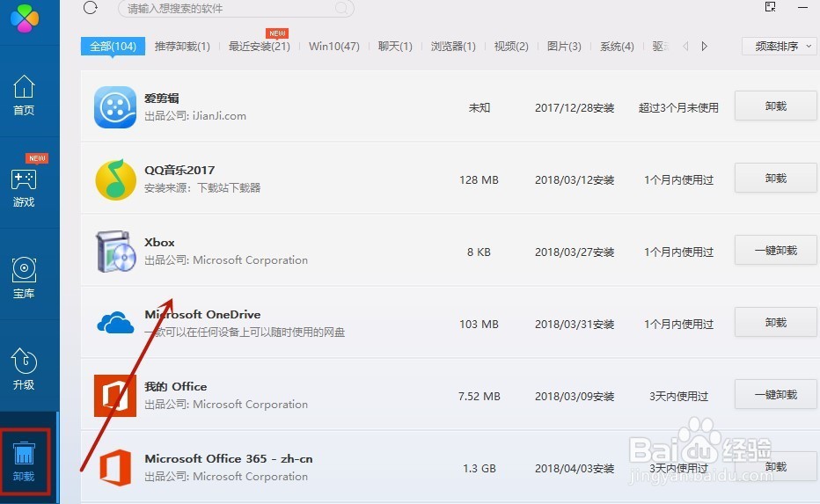Click the 2017/12/28安装 date text
This screenshot has width=820, height=504.
click(x=575, y=107)
